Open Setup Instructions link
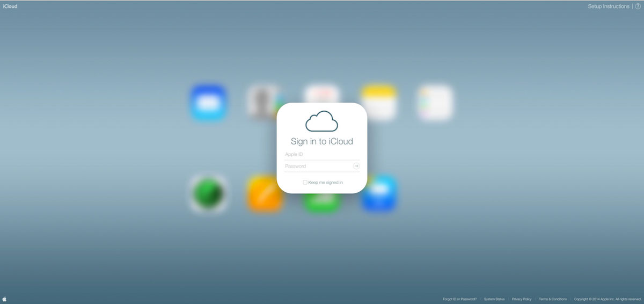 point(609,6)
